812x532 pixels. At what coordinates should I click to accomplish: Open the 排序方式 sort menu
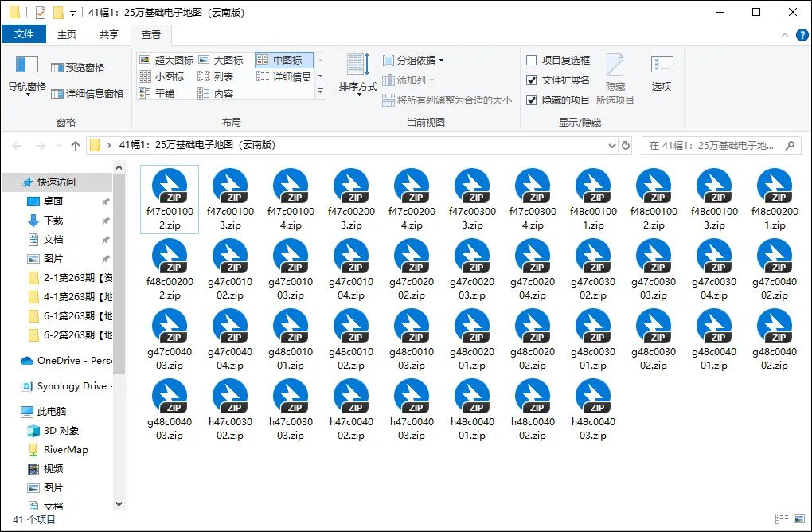click(x=358, y=75)
